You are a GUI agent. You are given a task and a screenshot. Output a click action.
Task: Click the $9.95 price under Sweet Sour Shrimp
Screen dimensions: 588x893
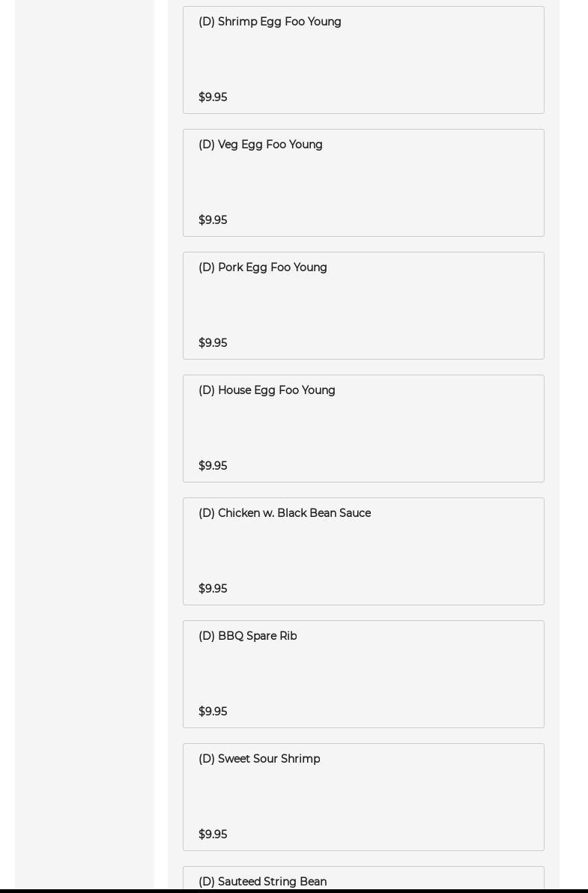213,835
